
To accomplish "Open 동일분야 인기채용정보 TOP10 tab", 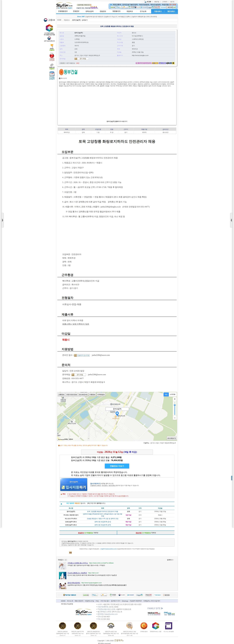I will (x=88, y=533).
